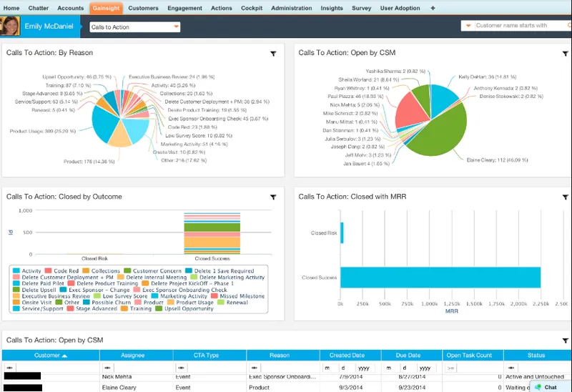This screenshot has height=392, width=572.
Task: Go to the Insights tab
Action: pyautogui.click(x=332, y=8)
